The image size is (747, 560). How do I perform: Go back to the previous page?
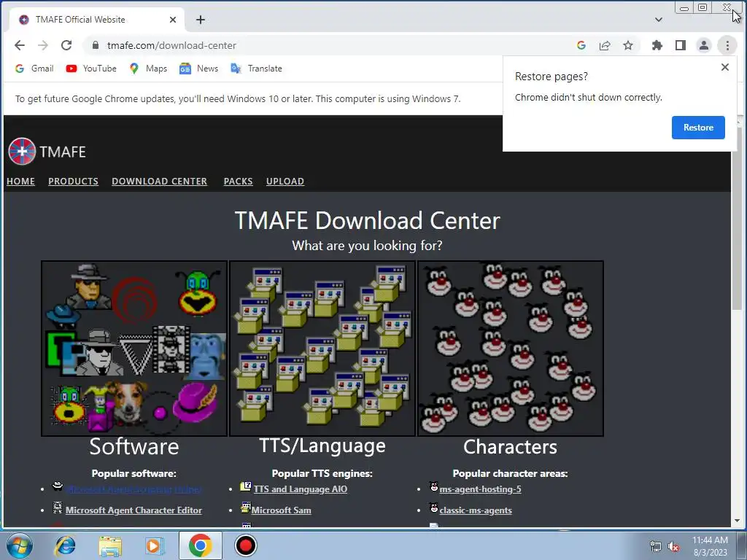coord(20,45)
